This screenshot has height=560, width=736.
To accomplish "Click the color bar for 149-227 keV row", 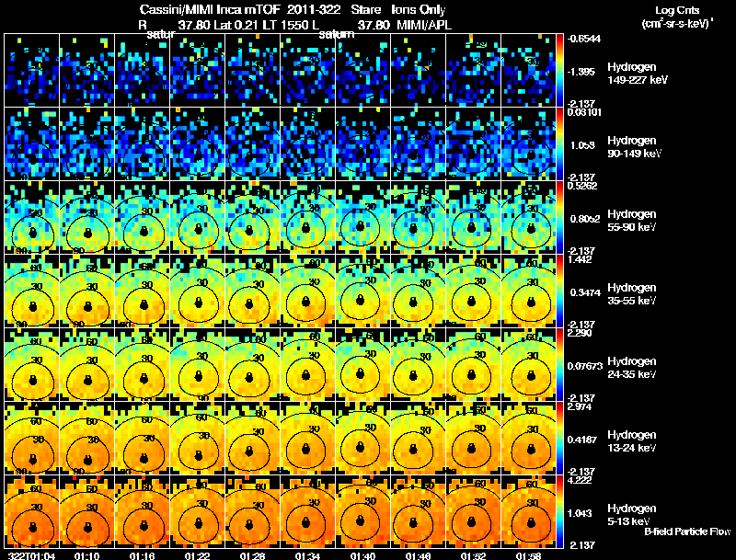I will tap(559, 70).
